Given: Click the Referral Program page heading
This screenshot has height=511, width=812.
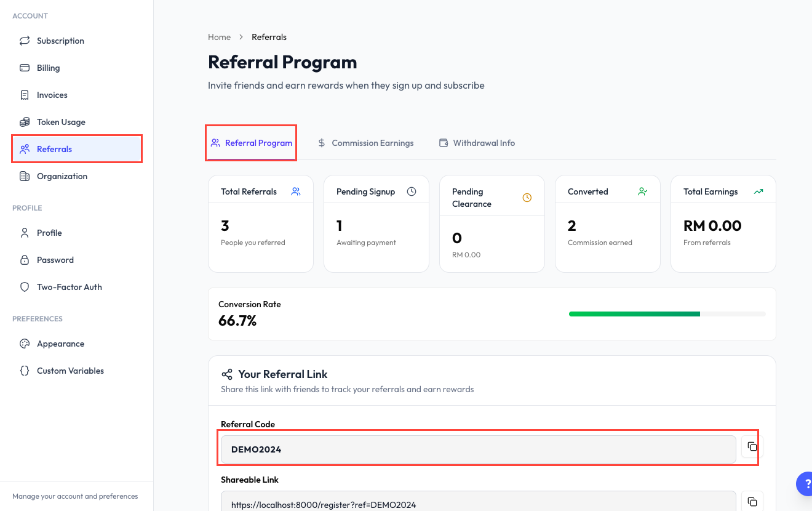Looking at the screenshot, I should [282, 62].
